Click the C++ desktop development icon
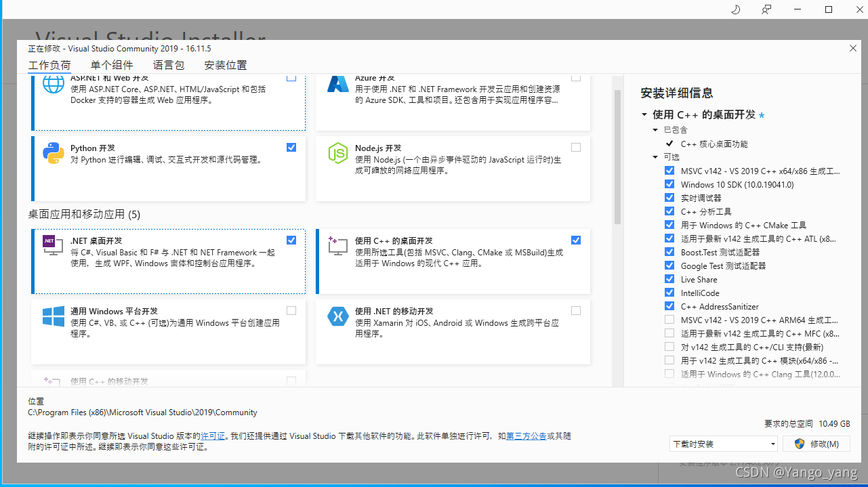Viewport: 868px width, 487px height. pos(338,245)
